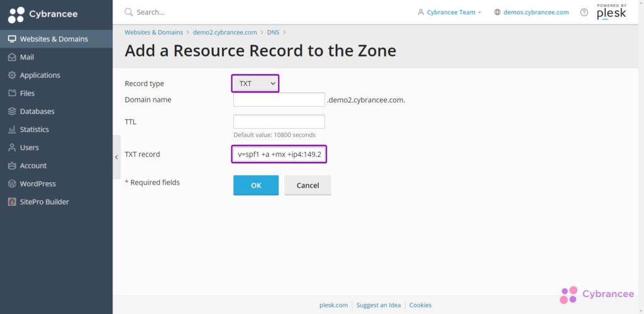This screenshot has height=314, width=644.
Task: Click the WordPress logo icon
Action: (12, 183)
